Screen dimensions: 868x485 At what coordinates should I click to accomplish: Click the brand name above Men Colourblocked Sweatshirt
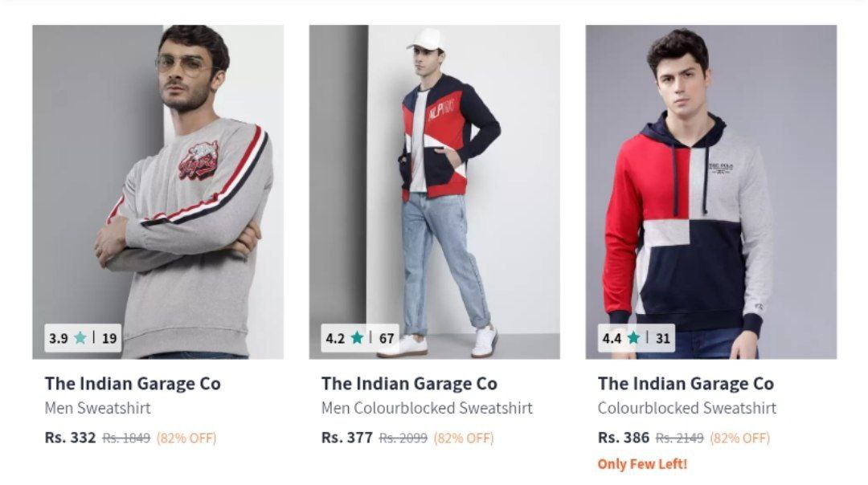pos(409,383)
